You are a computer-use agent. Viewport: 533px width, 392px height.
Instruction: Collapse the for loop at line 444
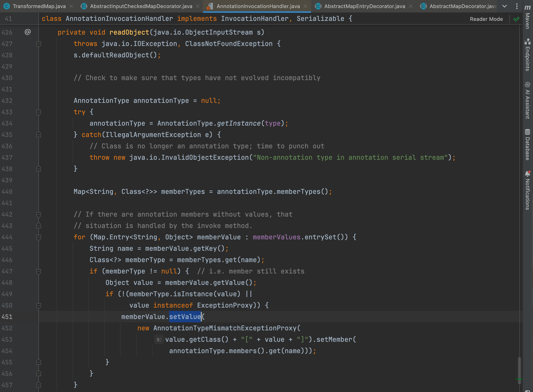pyautogui.click(x=38, y=237)
